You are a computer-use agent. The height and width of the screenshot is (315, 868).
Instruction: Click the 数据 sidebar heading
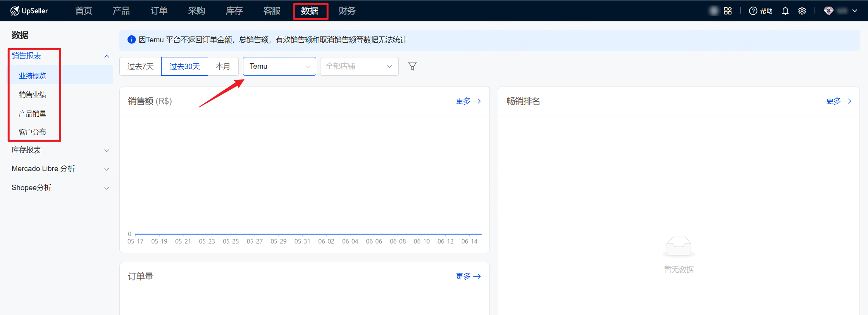point(20,35)
